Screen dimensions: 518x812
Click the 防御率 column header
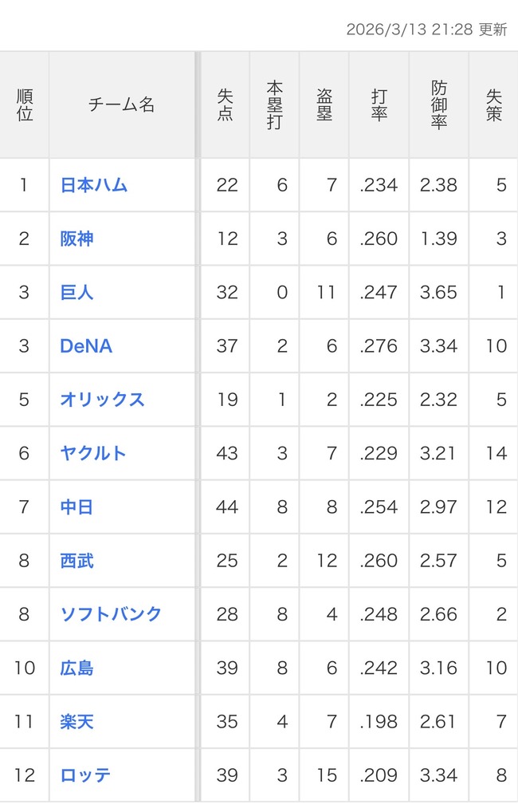pos(438,104)
